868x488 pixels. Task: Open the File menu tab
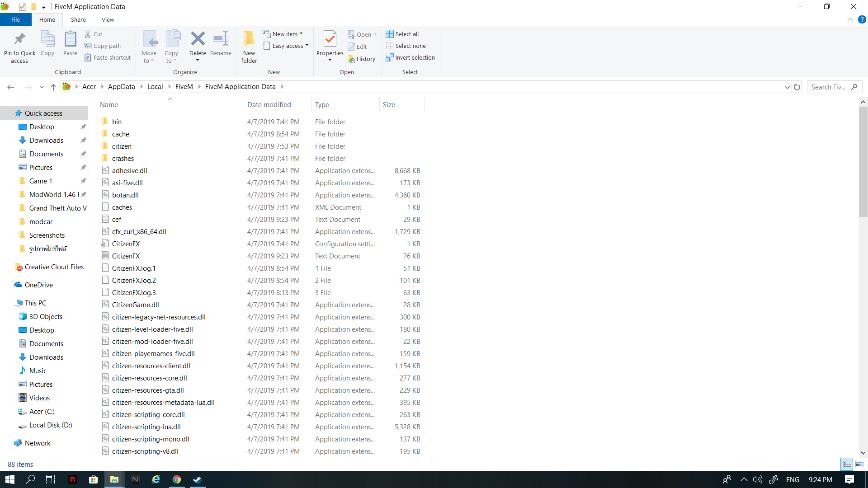click(15, 19)
